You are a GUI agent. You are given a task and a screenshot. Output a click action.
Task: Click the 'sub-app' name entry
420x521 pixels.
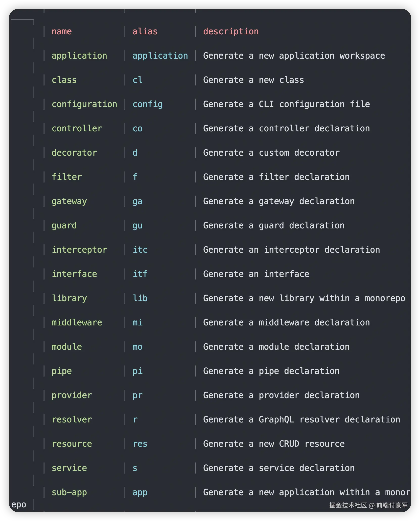coord(69,492)
